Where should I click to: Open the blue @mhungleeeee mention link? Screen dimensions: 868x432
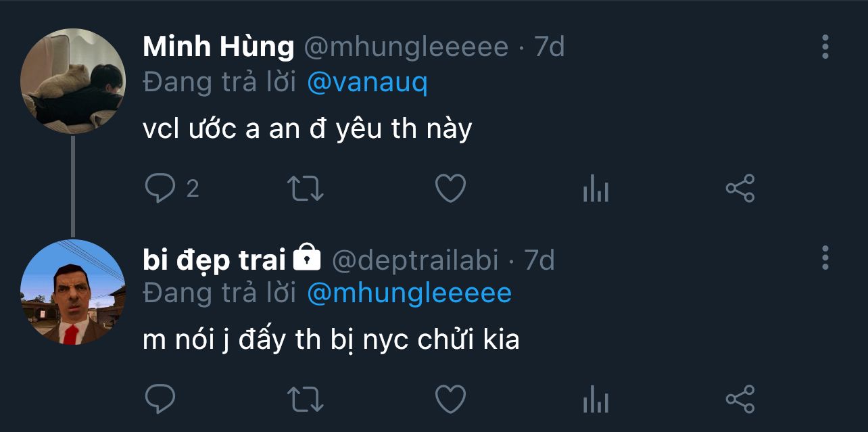[409, 293]
